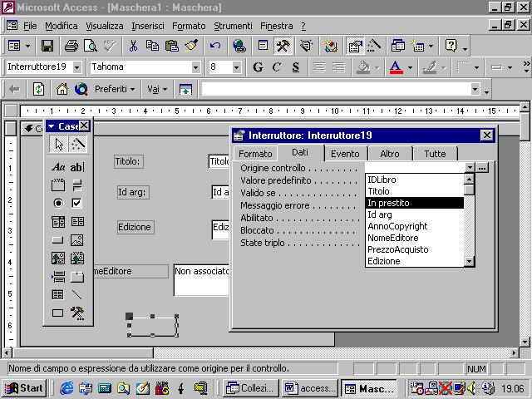Click the Undo arrow icon

coord(215,46)
